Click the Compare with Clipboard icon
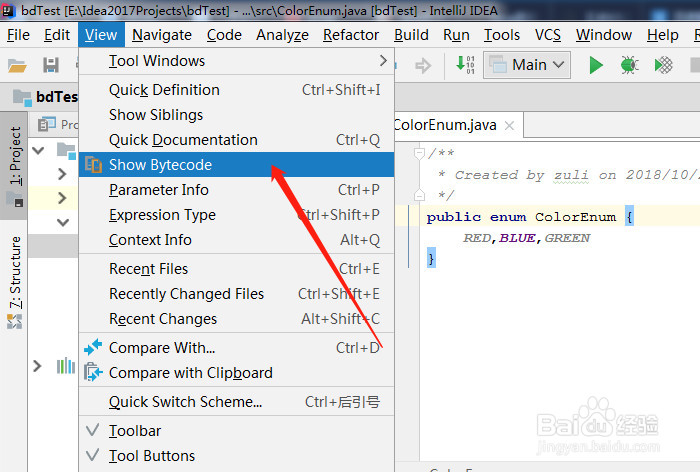Viewport: 700px width, 472px height. pyautogui.click(x=93, y=372)
